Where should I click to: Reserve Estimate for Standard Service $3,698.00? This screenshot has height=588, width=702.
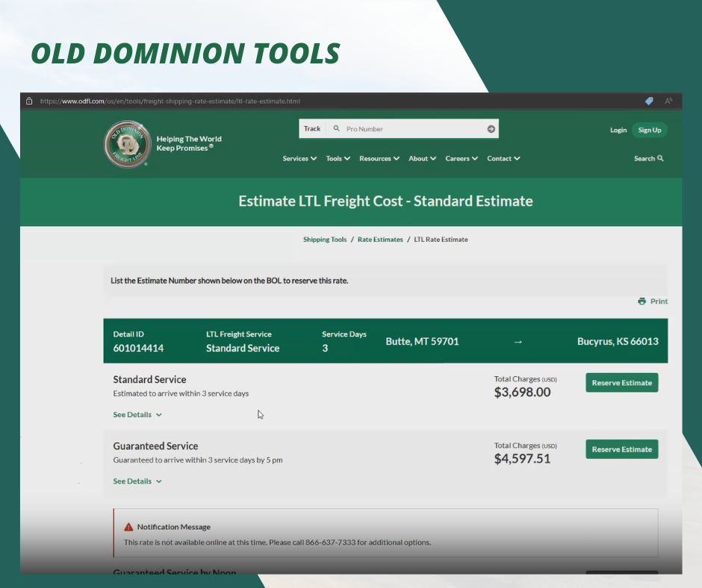pyautogui.click(x=622, y=383)
